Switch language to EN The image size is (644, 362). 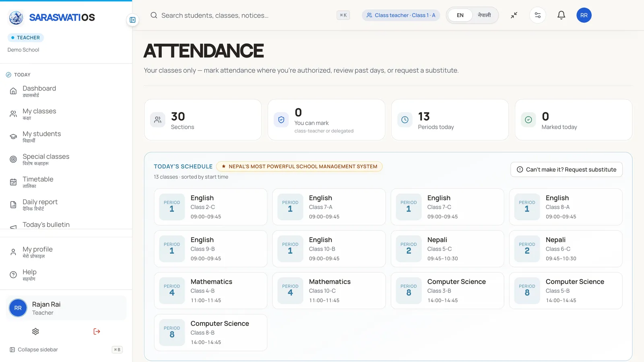460,15
